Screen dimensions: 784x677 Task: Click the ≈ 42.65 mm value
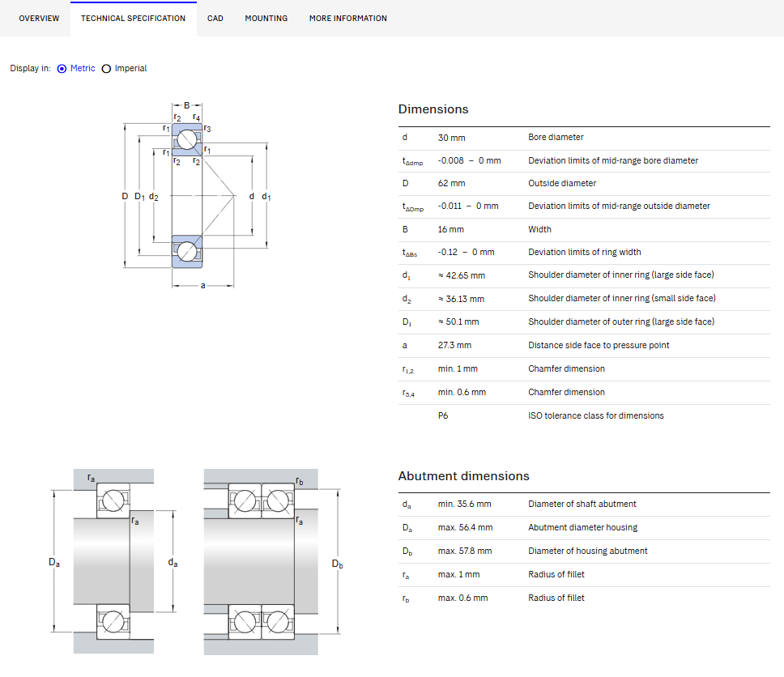coord(462,275)
